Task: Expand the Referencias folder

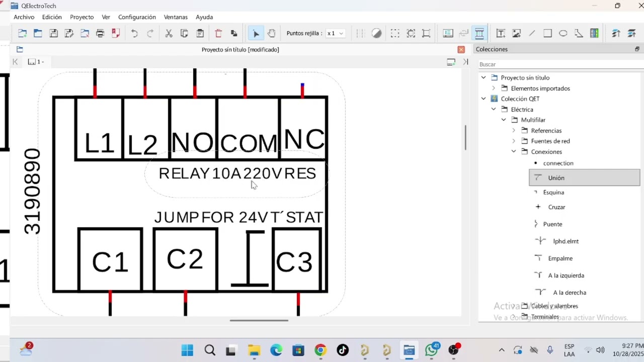Action: (x=514, y=130)
